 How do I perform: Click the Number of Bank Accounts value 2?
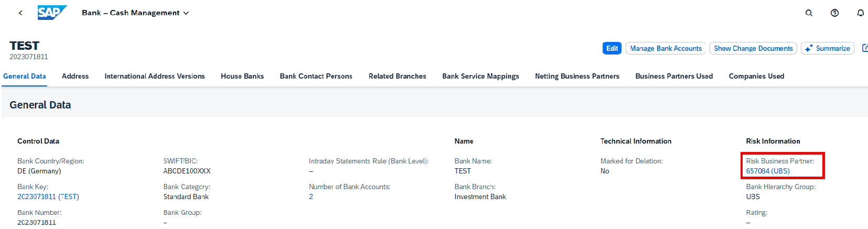tap(311, 197)
